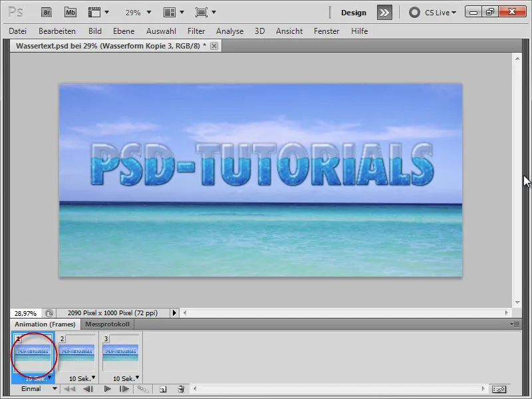This screenshot has height=399, width=532.
Task: Click the canvas vertical scrollbar down arrow
Action: pyautogui.click(x=517, y=303)
